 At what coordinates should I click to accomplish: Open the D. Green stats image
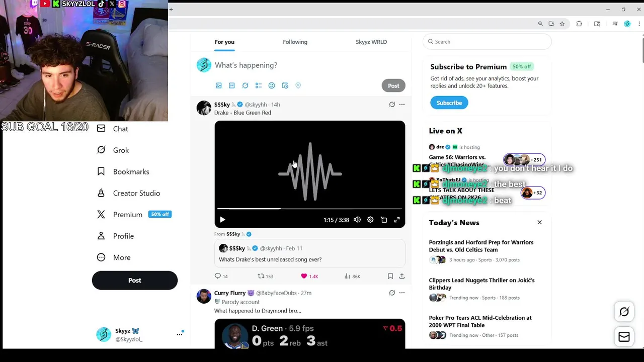click(x=309, y=334)
